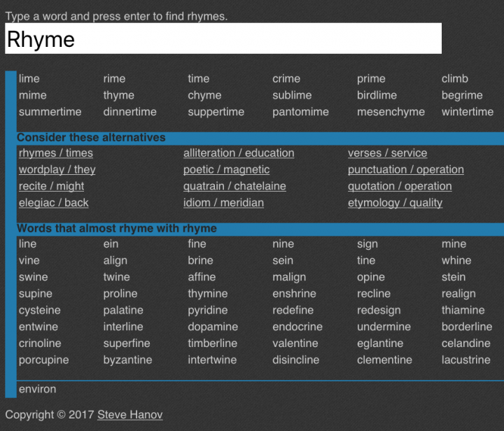Click the word supine
Image resolution: width=504 pixels, height=431 pixels.
36,294
